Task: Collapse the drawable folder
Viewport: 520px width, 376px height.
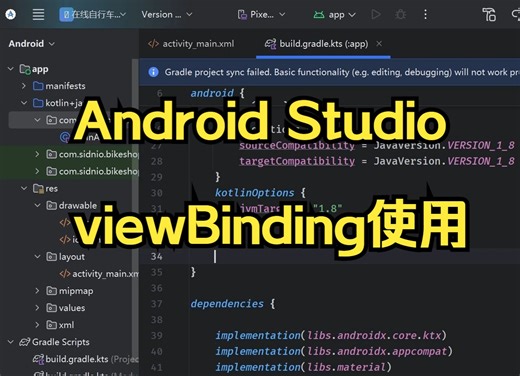Action: 37,205
